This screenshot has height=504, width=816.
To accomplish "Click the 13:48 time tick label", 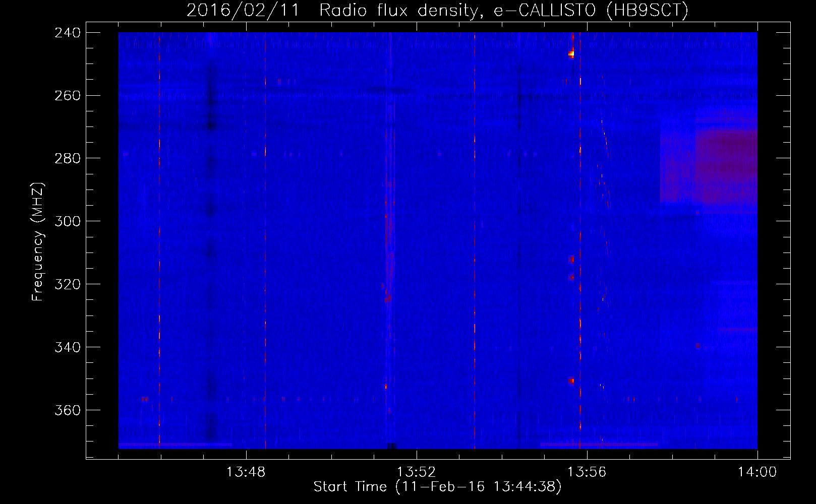I will [246, 472].
